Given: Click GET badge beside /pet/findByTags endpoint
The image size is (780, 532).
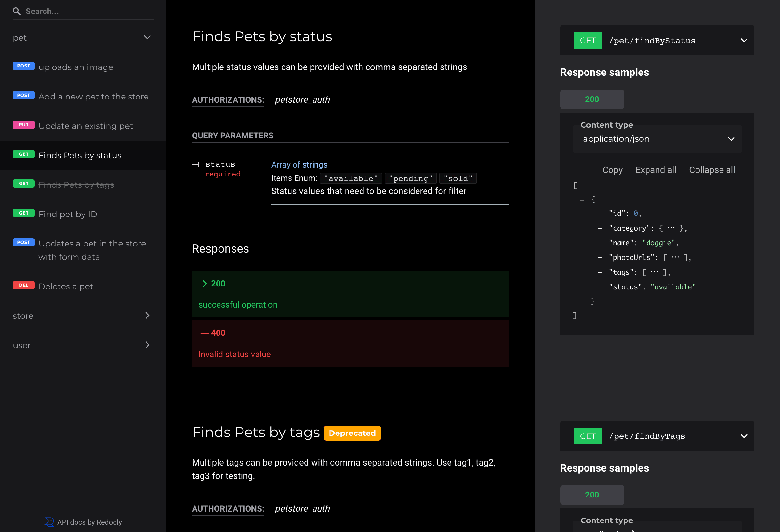Looking at the screenshot, I should click(x=588, y=436).
